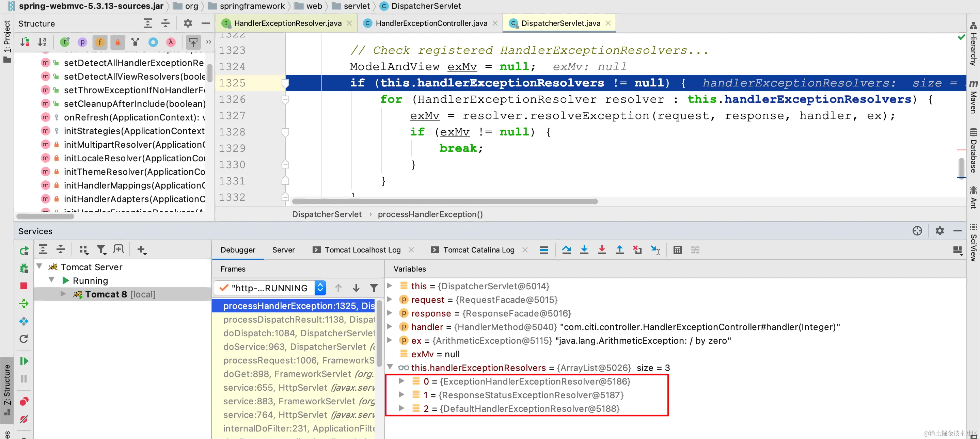The width and height of the screenshot is (980, 439).
Task: Click the Step Into debugger icon
Action: tap(584, 250)
